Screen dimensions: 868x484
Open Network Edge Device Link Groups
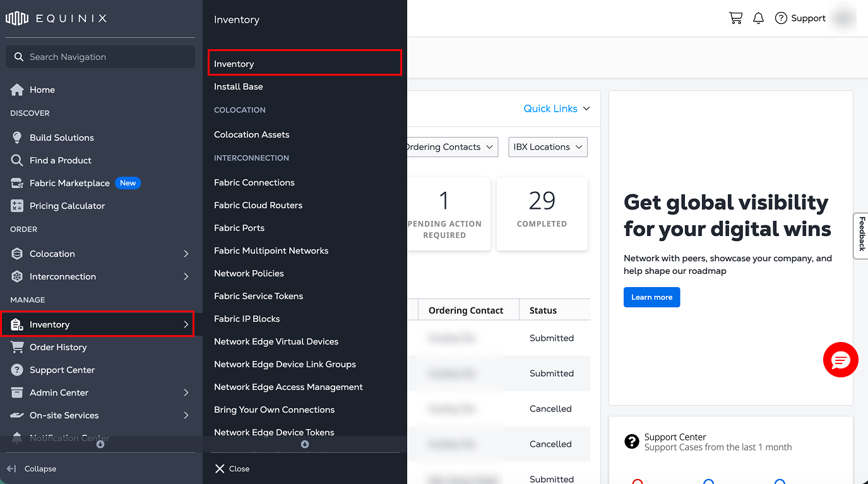[285, 364]
